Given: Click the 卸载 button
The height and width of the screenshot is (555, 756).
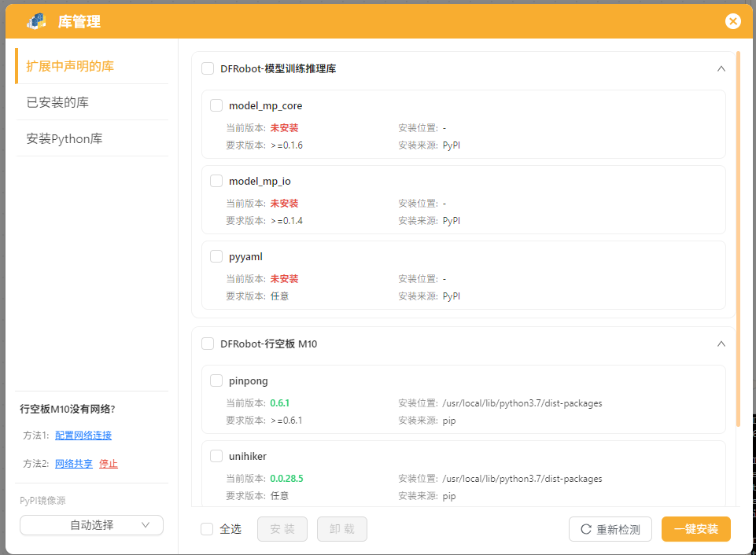Looking at the screenshot, I should point(342,529).
